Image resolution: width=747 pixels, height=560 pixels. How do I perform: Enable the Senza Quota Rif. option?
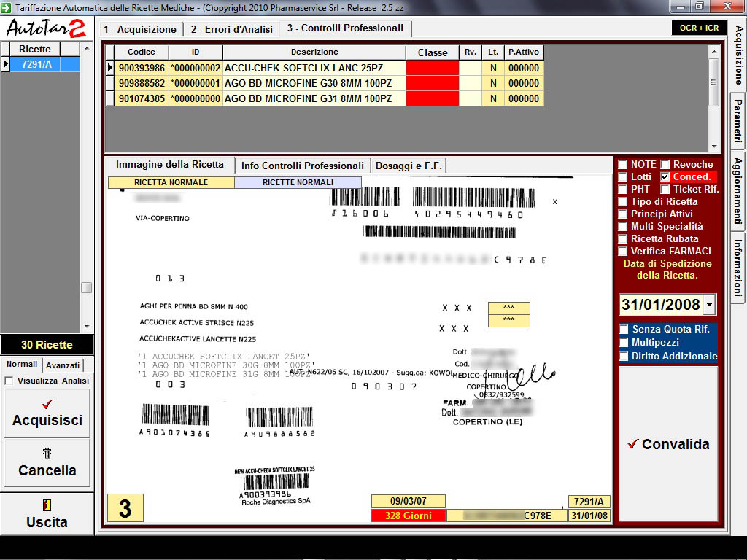coord(624,330)
